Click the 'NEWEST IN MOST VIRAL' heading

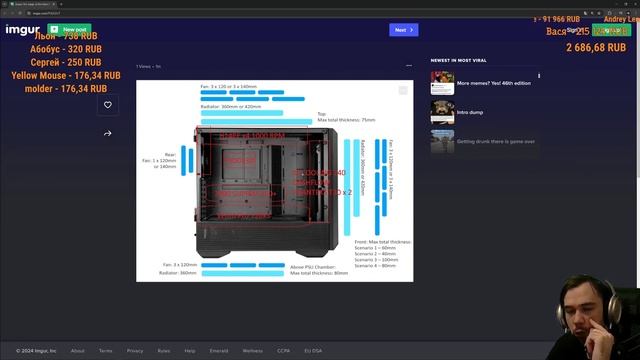coord(458,60)
